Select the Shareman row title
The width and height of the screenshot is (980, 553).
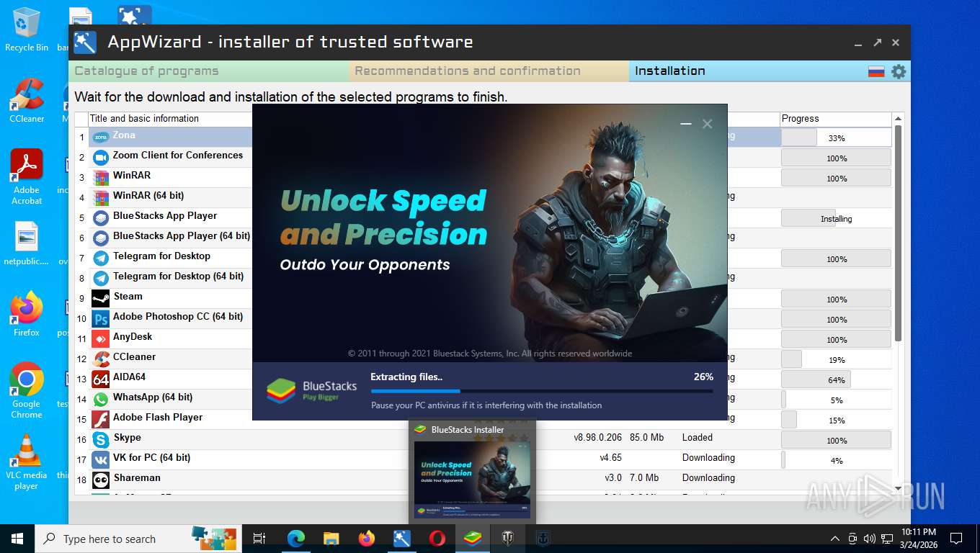point(137,478)
